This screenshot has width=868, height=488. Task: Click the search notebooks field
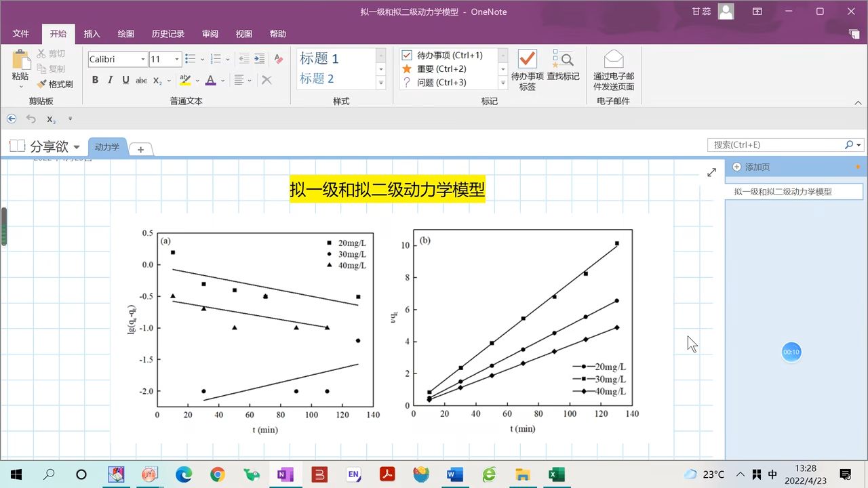click(x=776, y=145)
